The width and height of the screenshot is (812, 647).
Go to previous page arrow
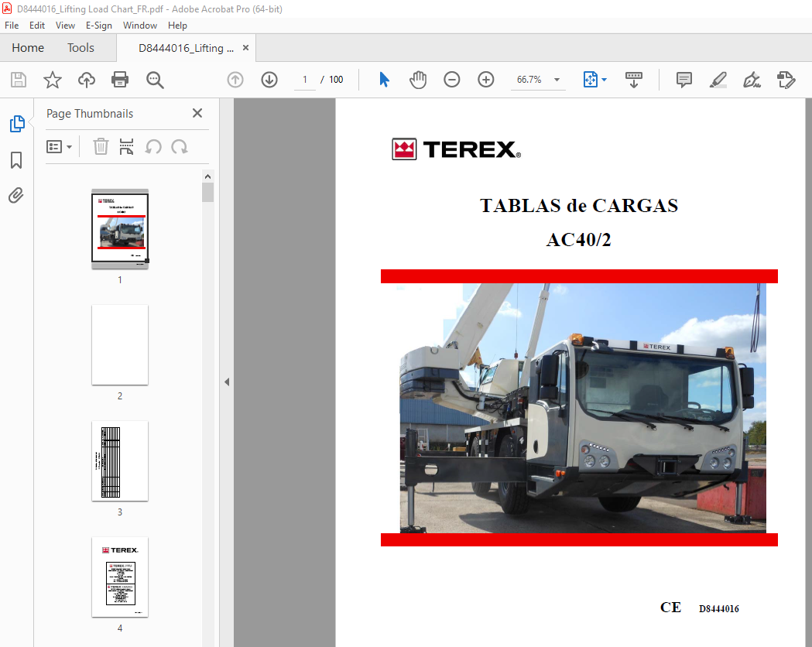click(235, 80)
